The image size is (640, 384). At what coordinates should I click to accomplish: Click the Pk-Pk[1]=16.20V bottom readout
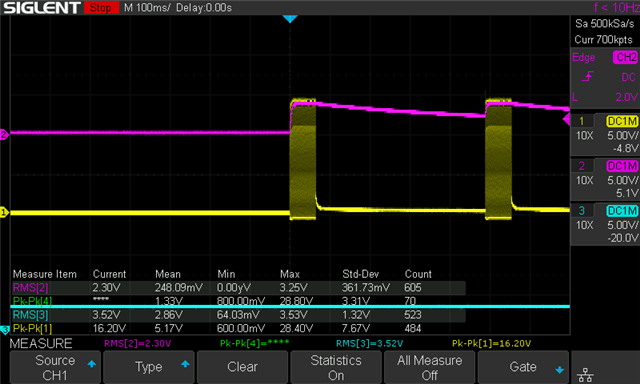tap(491, 344)
